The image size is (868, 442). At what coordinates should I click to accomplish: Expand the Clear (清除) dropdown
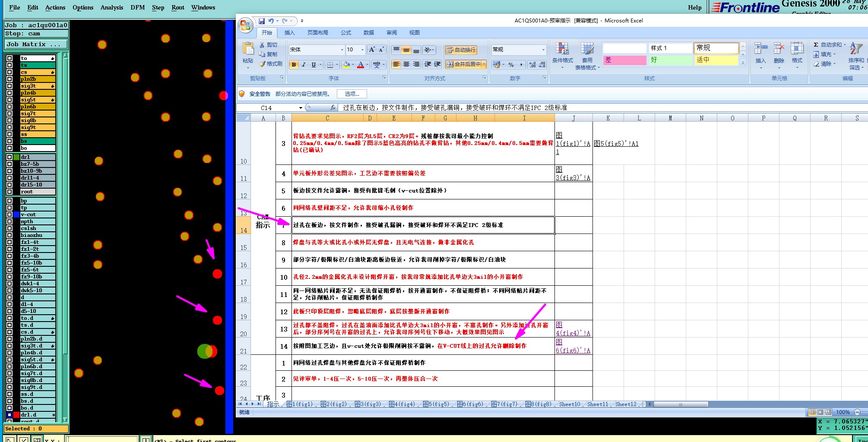pyautogui.click(x=834, y=64)
